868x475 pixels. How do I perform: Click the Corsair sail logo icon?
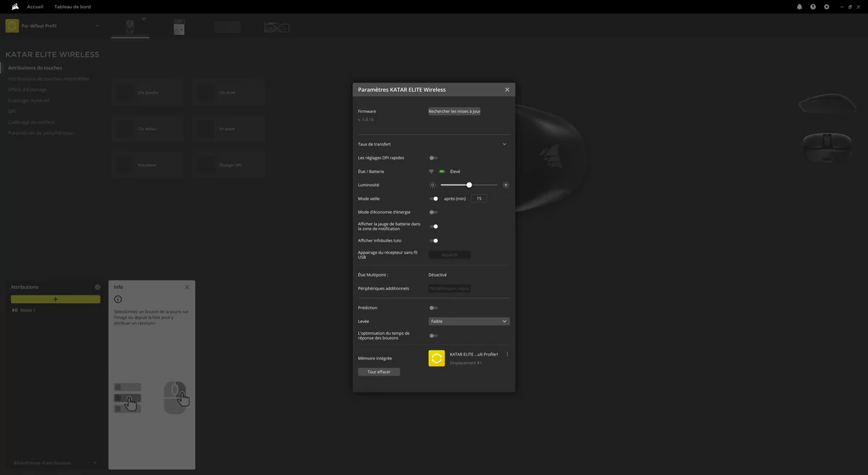[14, 7]
